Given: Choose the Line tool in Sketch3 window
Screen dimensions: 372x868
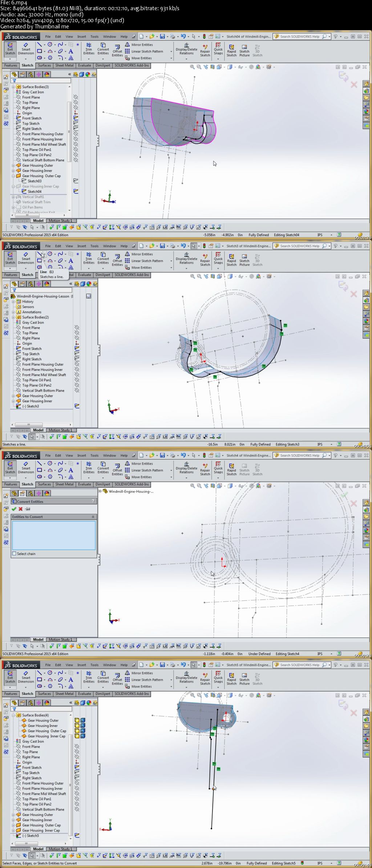Looking at the screenshot, I should [39, 254].
